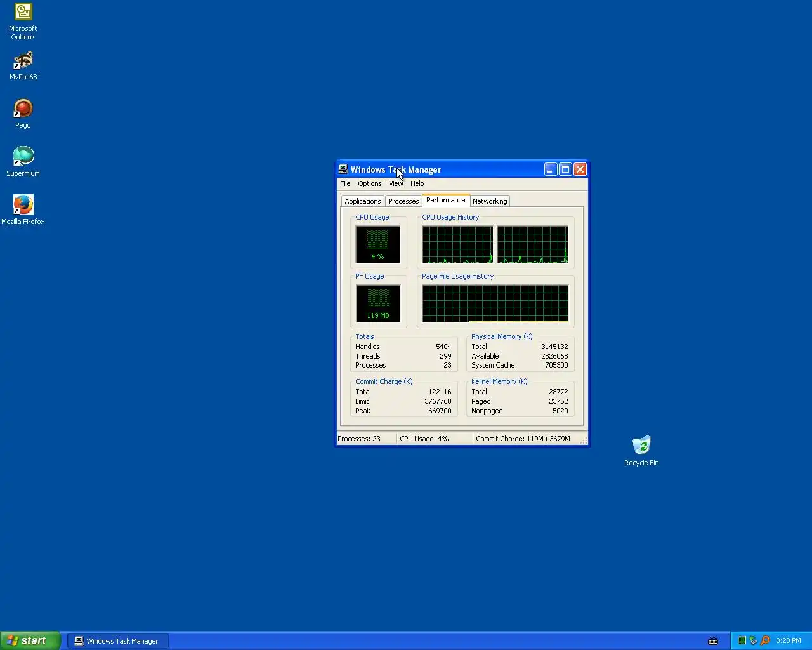Screen dimensions: 812x650
Task: Click the Safely Remove Hardware tray icon
Action: pyautogui.click(x=753, y=640)
